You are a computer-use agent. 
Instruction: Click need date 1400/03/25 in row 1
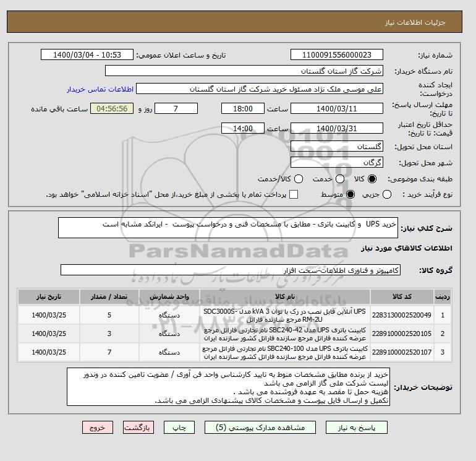tap(49, 315)
